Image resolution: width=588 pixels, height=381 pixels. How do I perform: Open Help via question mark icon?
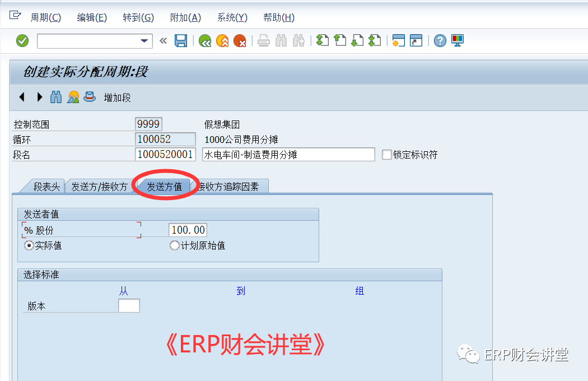point(440,40)
